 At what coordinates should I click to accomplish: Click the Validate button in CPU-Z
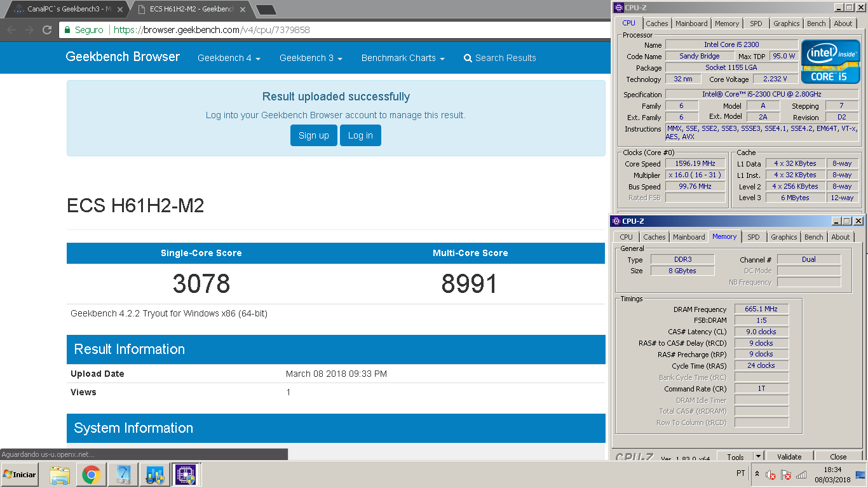click(789, 456)
